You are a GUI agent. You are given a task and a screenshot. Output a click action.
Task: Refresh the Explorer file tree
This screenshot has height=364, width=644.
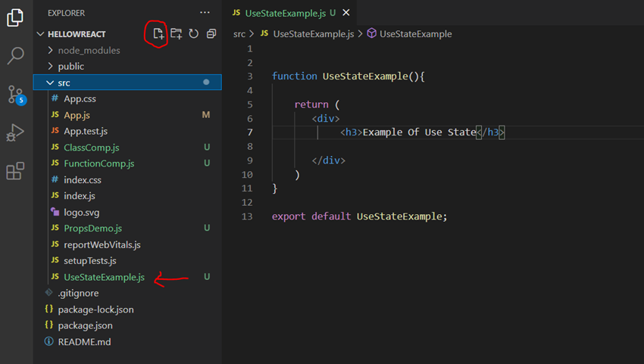pyautogui.click(x=194, y=33)
